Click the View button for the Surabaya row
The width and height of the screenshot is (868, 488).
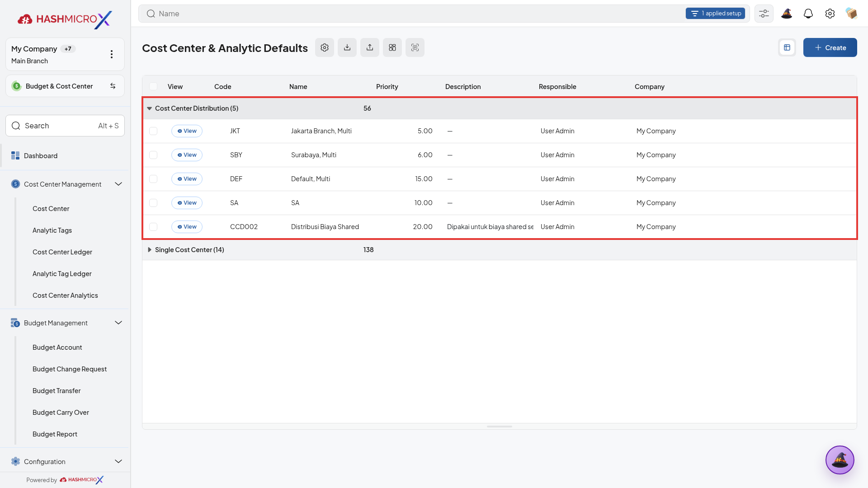187,155
